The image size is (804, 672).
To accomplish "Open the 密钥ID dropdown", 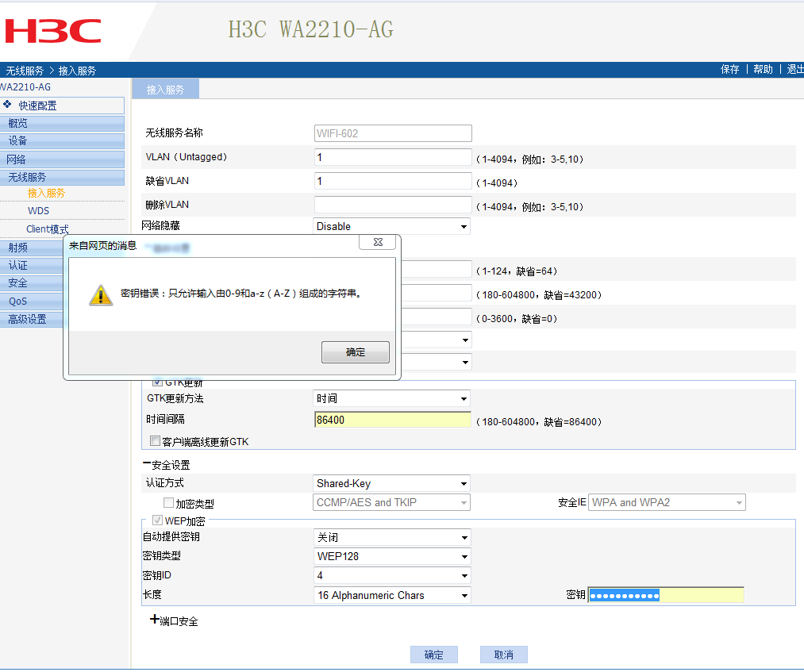I will [x=392, y=576].
